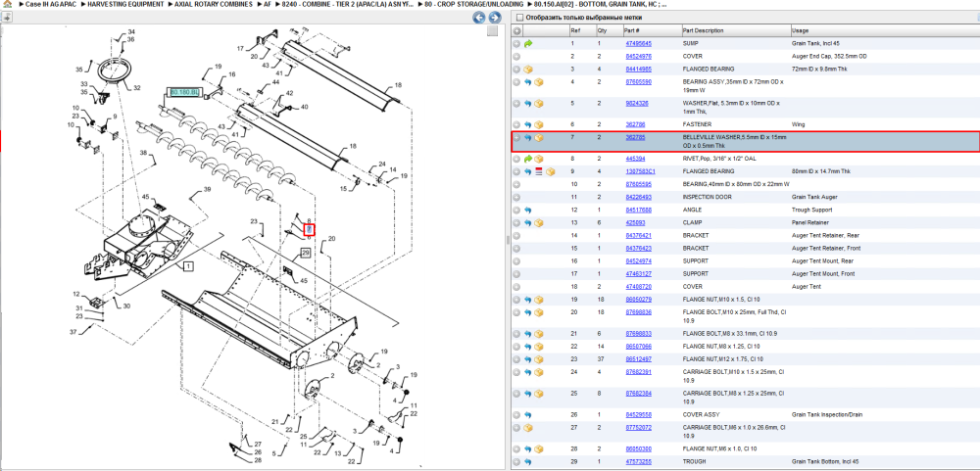Open 8240 - COMBINE - TIER 2 breadcrumb

348,4
